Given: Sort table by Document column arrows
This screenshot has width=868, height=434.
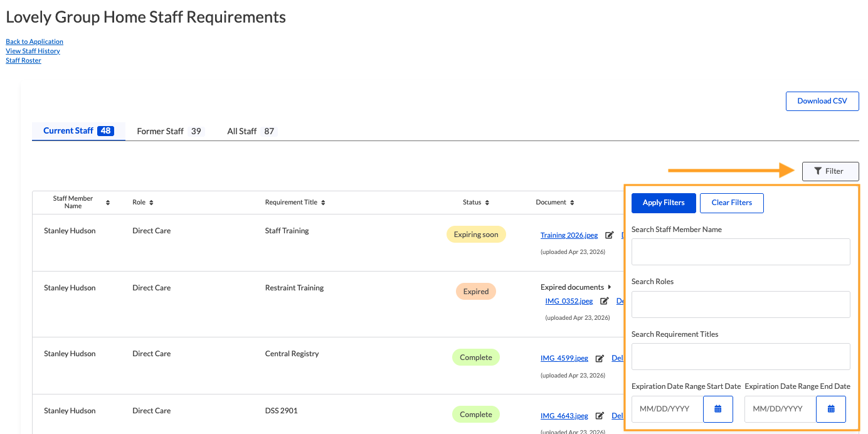Looking at the screenshot, I should pos(571,203).
